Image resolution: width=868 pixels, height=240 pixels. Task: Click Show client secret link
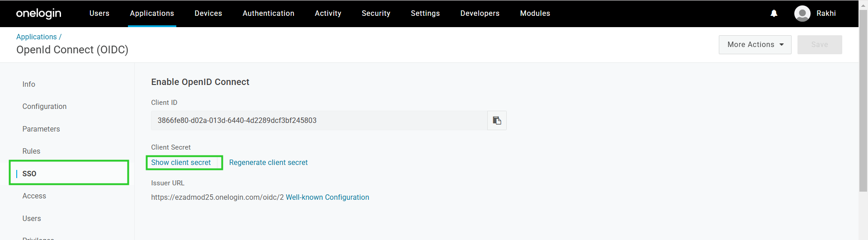tap(181, 162)
